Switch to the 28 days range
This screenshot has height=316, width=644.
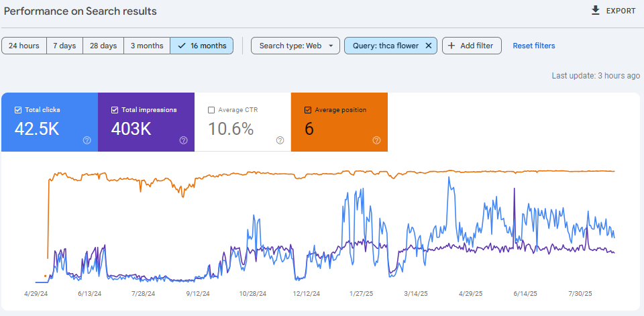(x=103, y=46)
